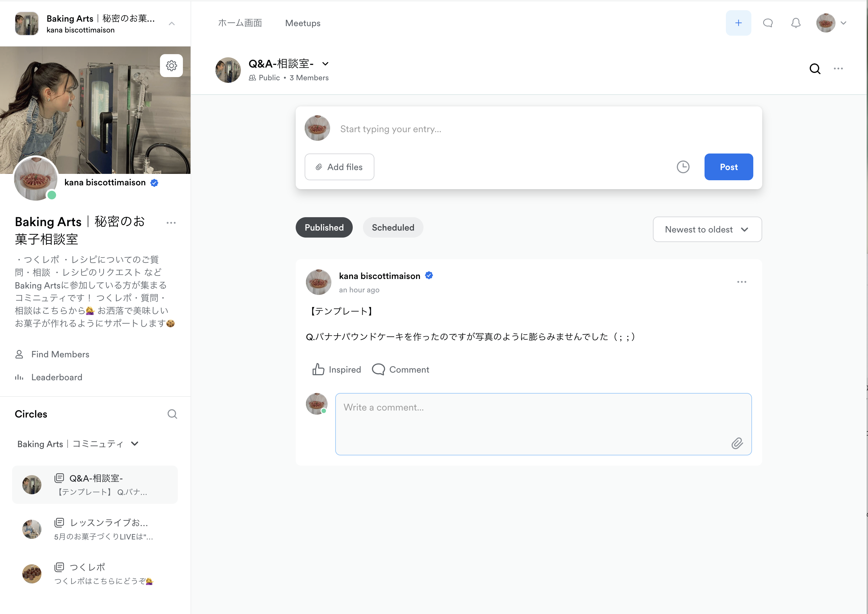The image size is (868, 614).
Task: Open the Meetups tab
Action: pos(303,23)
